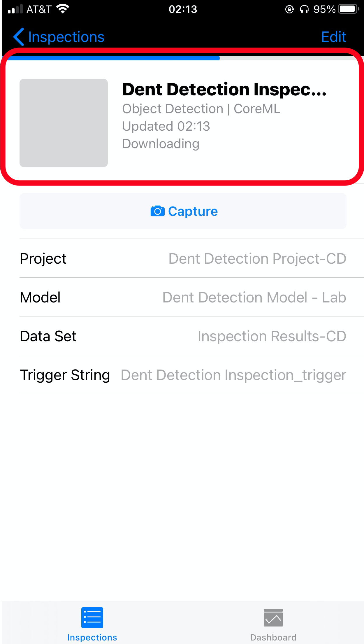Tap the rotation lock status icon

coord(289,9)
